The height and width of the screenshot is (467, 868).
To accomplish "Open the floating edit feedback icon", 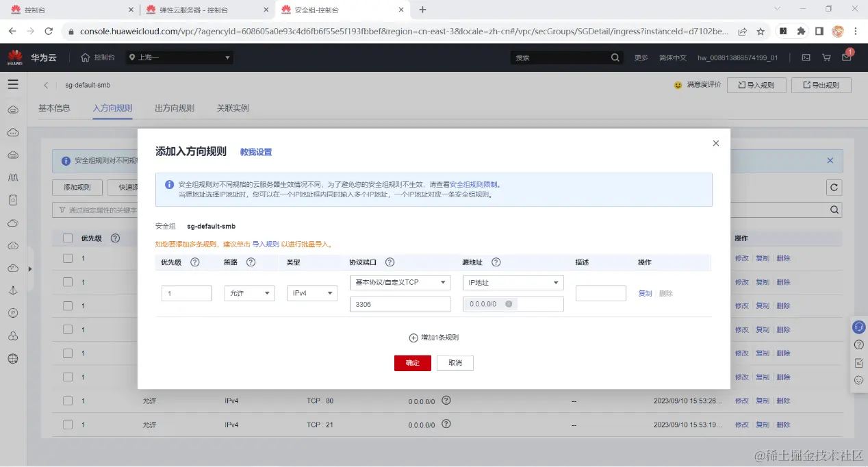I will (x=858, y=363).
